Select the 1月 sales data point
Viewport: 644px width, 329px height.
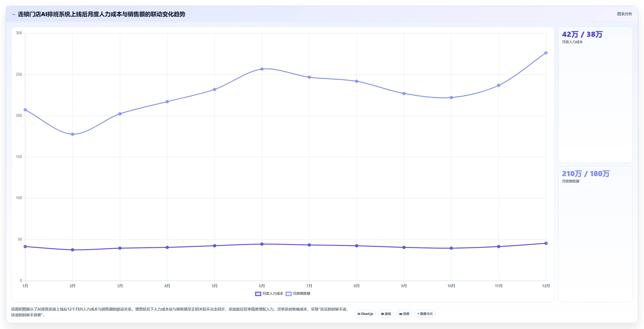click(25, 110)
